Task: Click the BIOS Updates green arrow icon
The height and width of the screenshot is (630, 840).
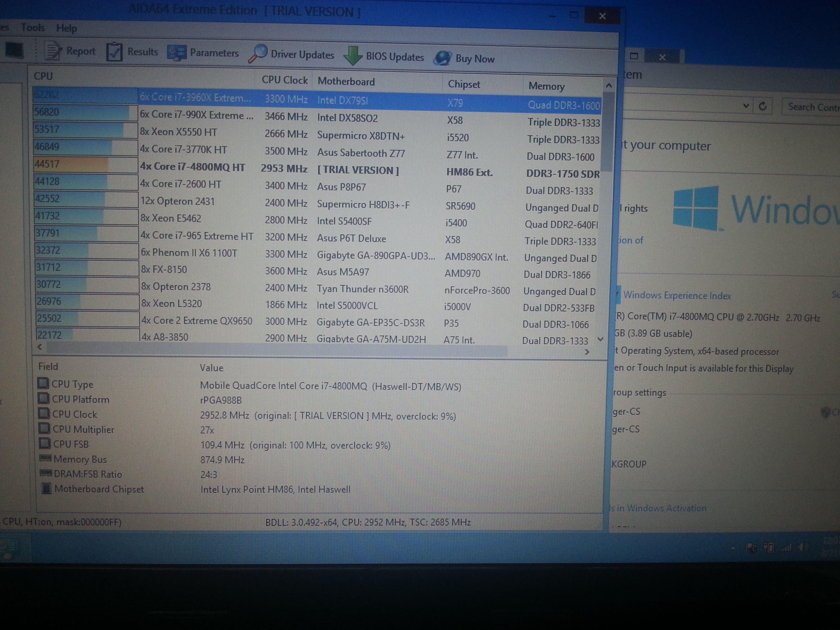Action: tap(353, 55)
